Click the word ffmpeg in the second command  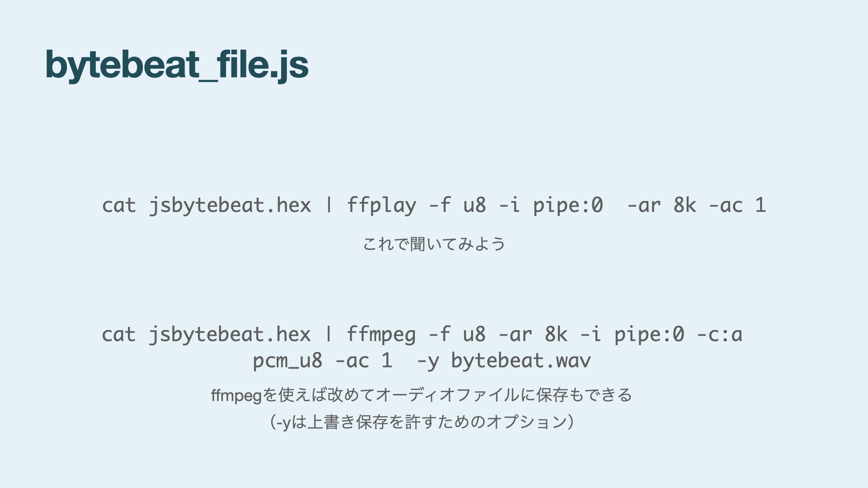pyautogui.click(x=381, y=335)
